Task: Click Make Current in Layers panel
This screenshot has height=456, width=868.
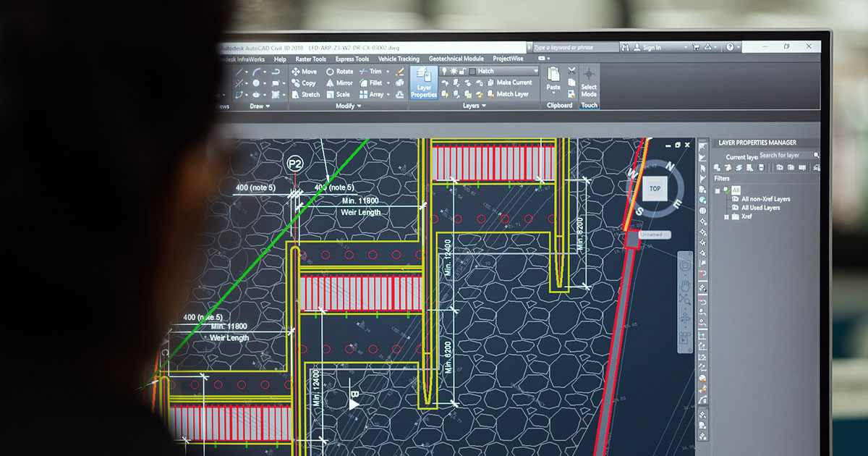Action: pyautogui.click(x=509, y=83)
